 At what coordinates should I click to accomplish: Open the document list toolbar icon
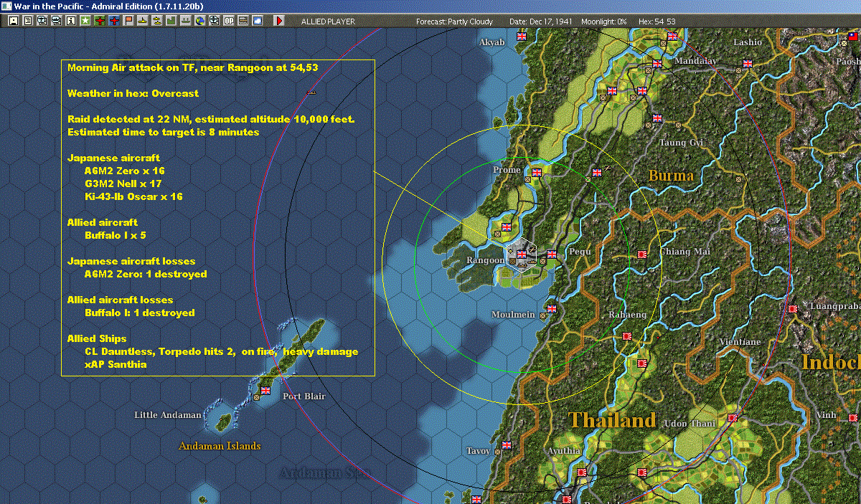coord(28,21)
